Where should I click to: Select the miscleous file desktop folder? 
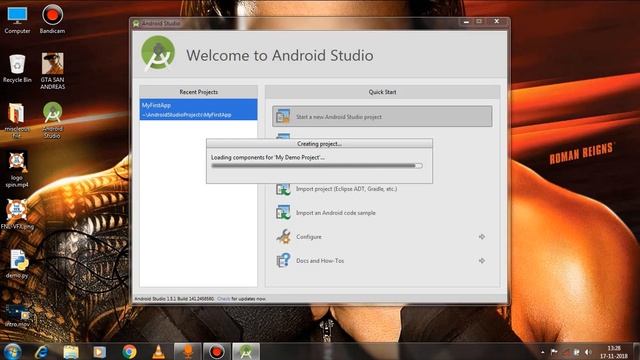click(17, 120)
